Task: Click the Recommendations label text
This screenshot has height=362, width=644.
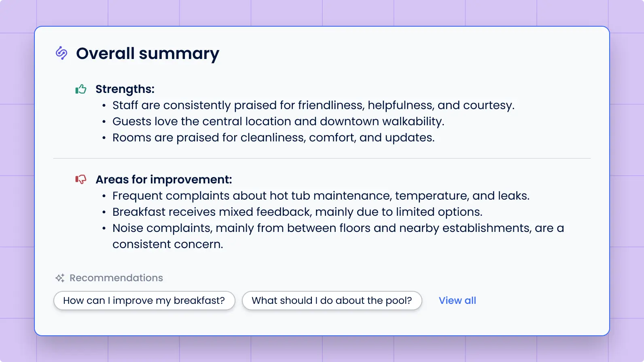Action: point(116,278)
